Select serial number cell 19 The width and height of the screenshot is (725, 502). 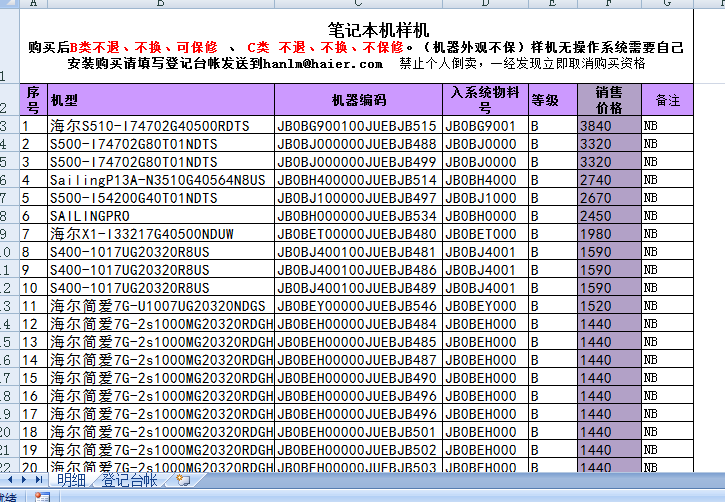33,450
